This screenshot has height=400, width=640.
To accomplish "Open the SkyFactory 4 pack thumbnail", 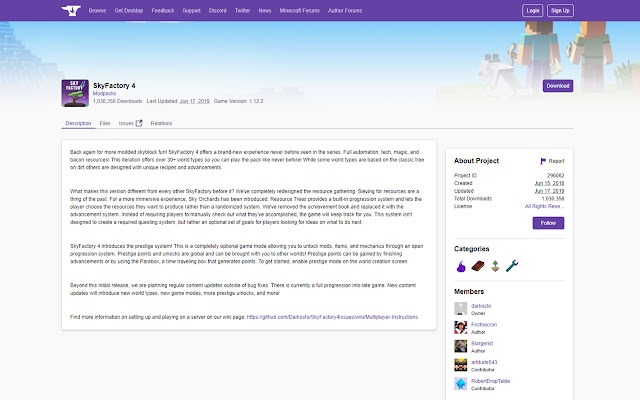I will pos(75,93).
